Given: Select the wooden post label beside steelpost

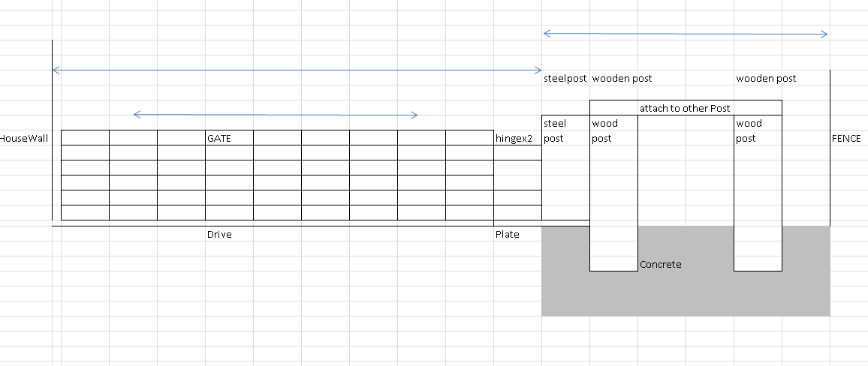Looking at the screenshot, I should click(x=622, y=78).
